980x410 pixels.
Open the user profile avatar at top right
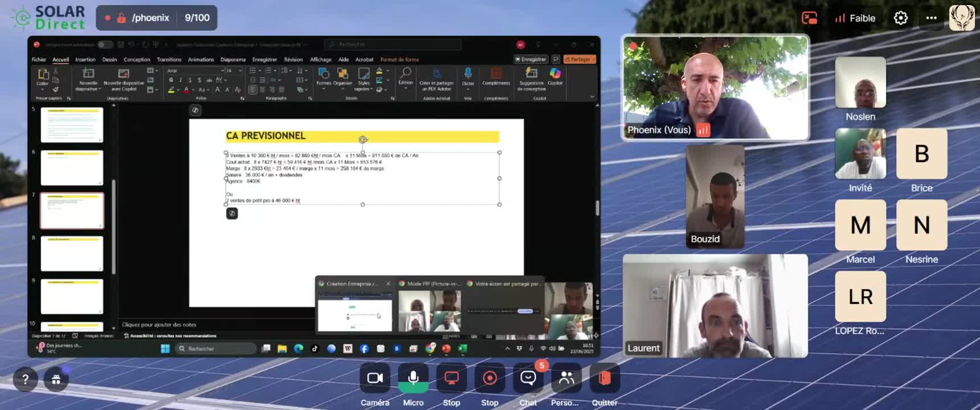(962, 18)
